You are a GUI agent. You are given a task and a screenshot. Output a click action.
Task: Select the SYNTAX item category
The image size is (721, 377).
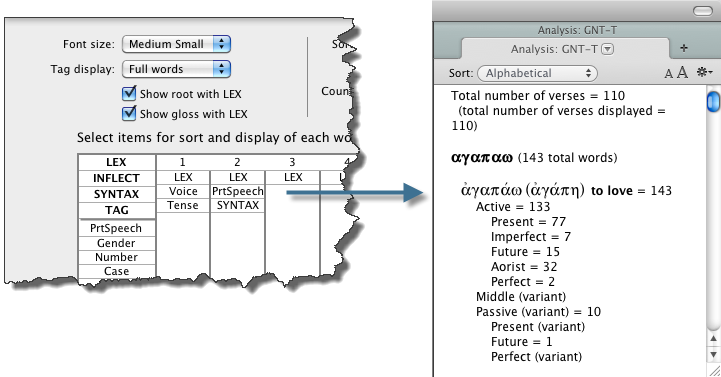pyautogui.click(x=116, y=194)
